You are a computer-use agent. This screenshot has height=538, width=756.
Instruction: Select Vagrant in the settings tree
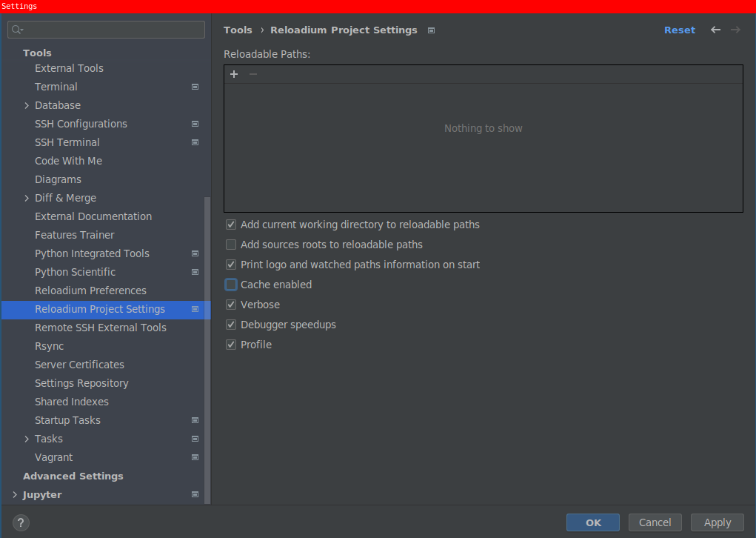(x=53, y=457)
